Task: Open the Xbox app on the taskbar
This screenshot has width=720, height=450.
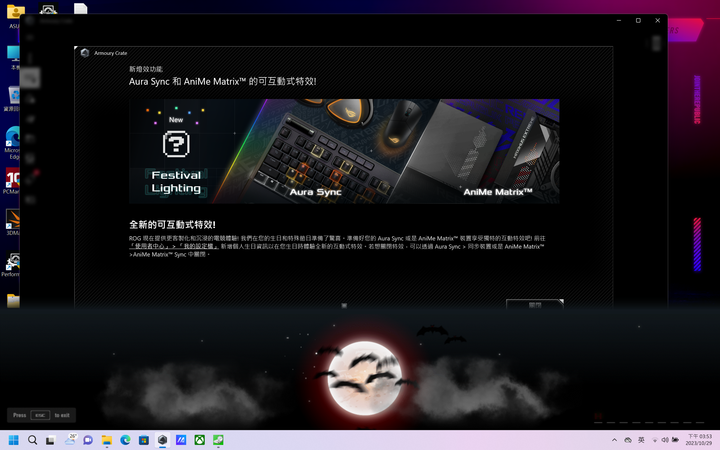Action: [x=200, y=440]
